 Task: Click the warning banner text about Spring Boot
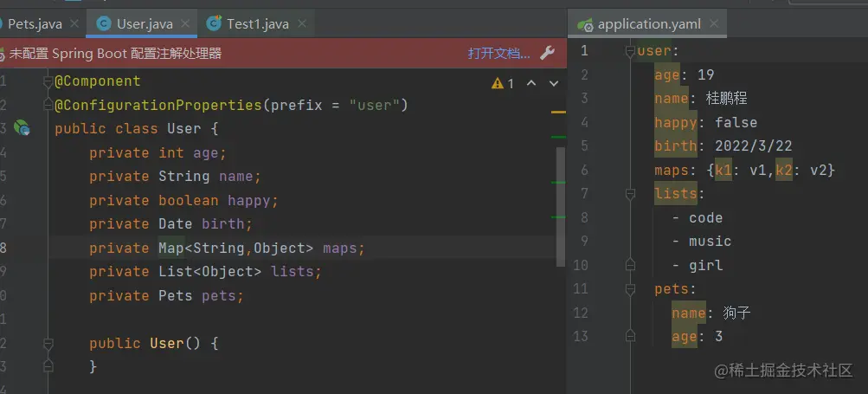115,54
